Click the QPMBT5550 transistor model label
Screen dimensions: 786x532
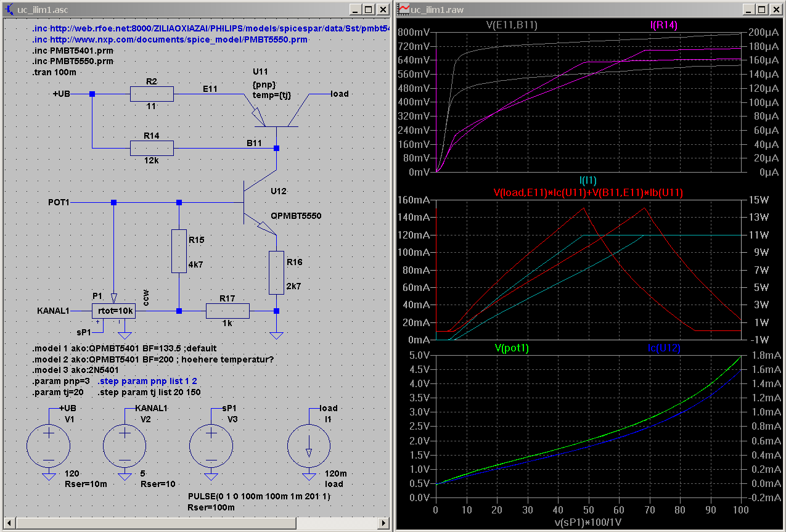(x=296, y=216)
